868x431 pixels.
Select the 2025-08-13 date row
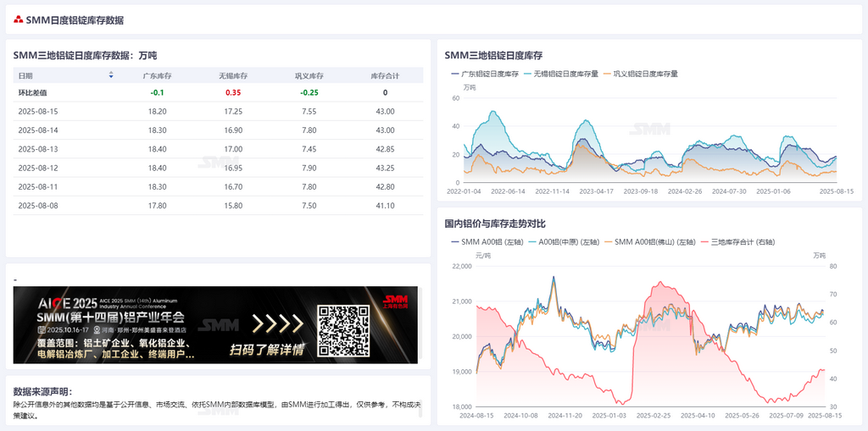coord(218,149)
